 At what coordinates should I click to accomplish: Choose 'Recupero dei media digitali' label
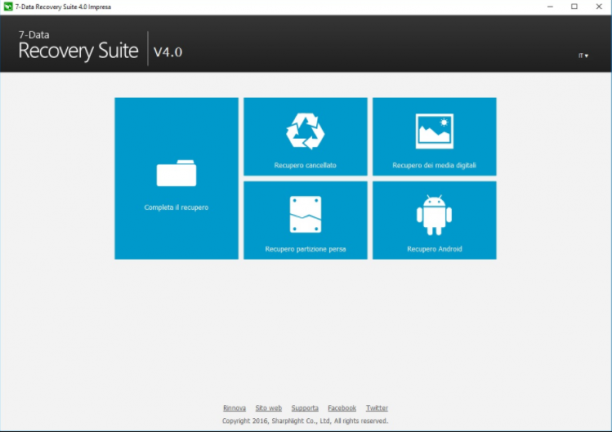click(434, 165)
